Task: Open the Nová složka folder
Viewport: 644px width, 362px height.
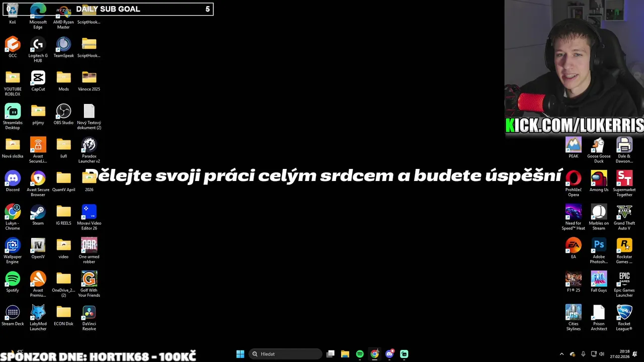Action: tap(13, 148)
